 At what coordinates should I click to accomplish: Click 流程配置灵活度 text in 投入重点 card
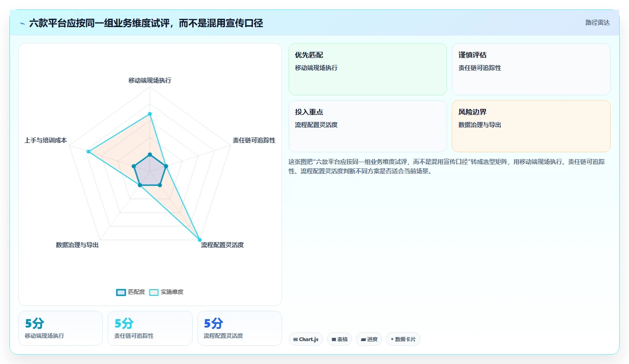click(x=316, y=125)
